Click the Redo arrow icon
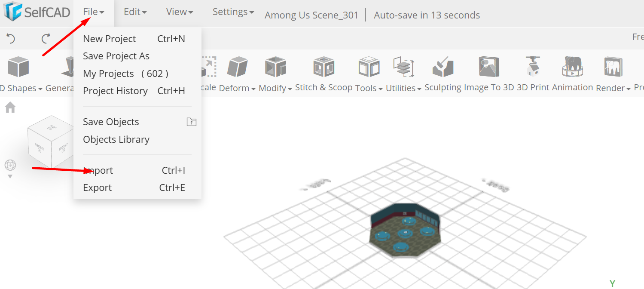644x289 pixels. point(46,39)
